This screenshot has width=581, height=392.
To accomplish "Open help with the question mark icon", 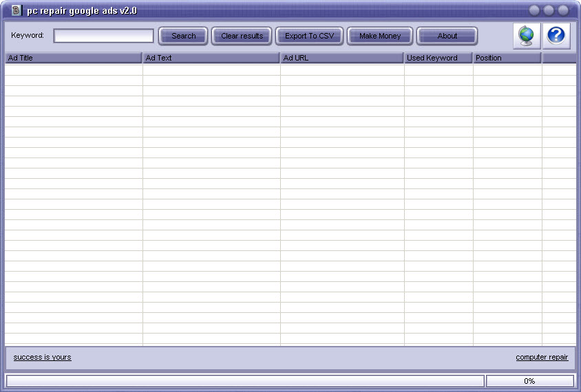I will pyautogui.click(x=556, y=36).
